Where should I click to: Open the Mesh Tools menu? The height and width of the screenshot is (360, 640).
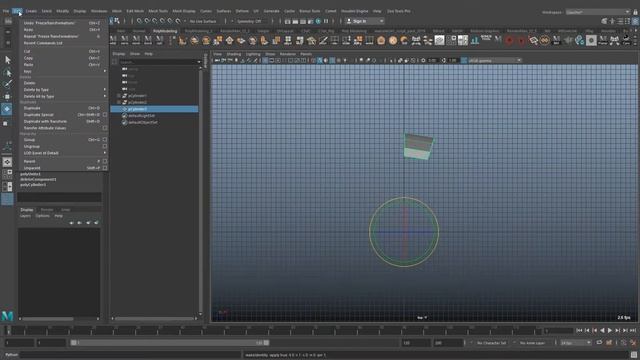(158, 11)
